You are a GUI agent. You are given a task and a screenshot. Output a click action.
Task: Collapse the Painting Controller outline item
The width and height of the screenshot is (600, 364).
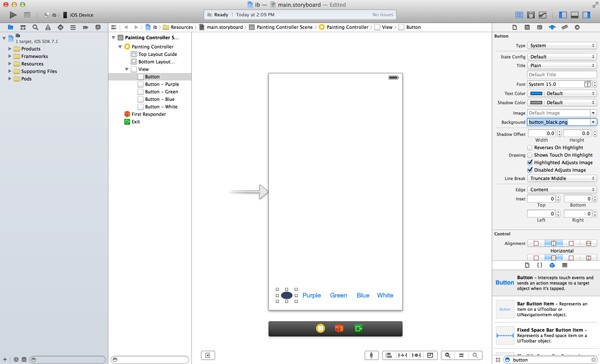click(x=120, y=47)
